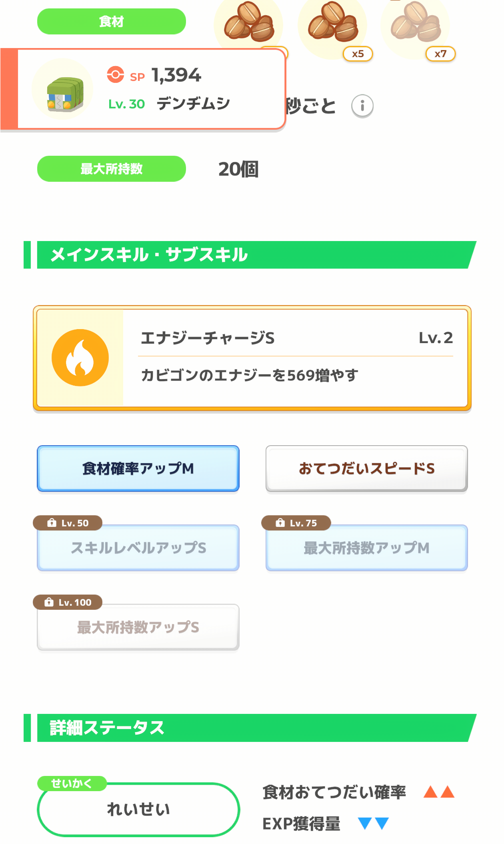The width and height of the screenshot is (504, 844).
Task: Open the 食材確率アップM sub skill
Action: (x=138, y=468)
